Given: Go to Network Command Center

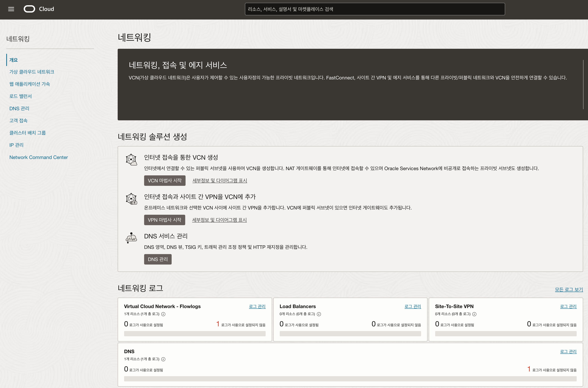Looking at the screenshot, I should click(39, 157).
